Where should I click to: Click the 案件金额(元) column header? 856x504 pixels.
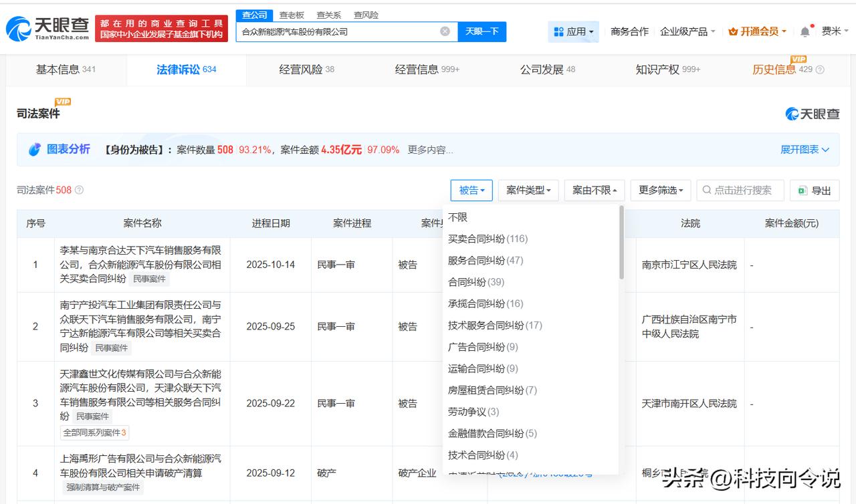[792, 223]
